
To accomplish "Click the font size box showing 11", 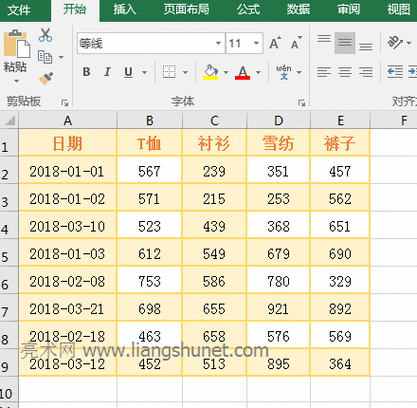I will pos(239,43).
